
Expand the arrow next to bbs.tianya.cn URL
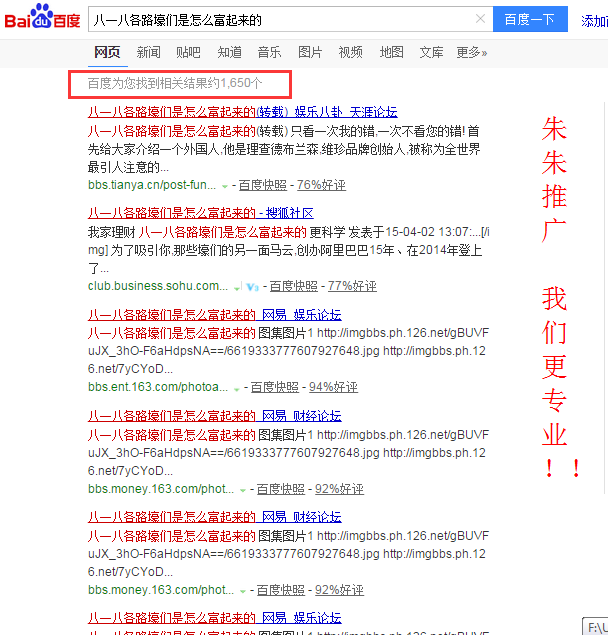tap(224, 186)
